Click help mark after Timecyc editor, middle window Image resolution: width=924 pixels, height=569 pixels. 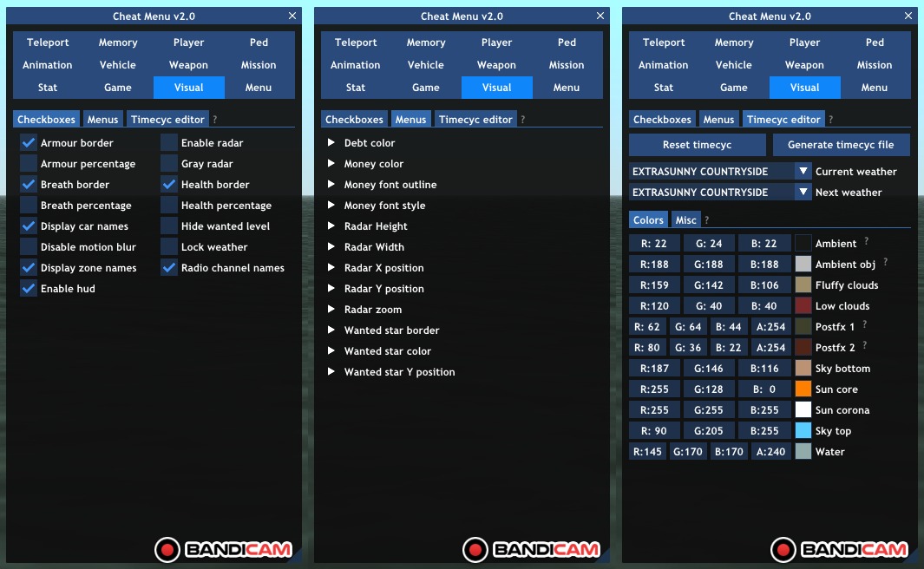(x=522, y=119)
